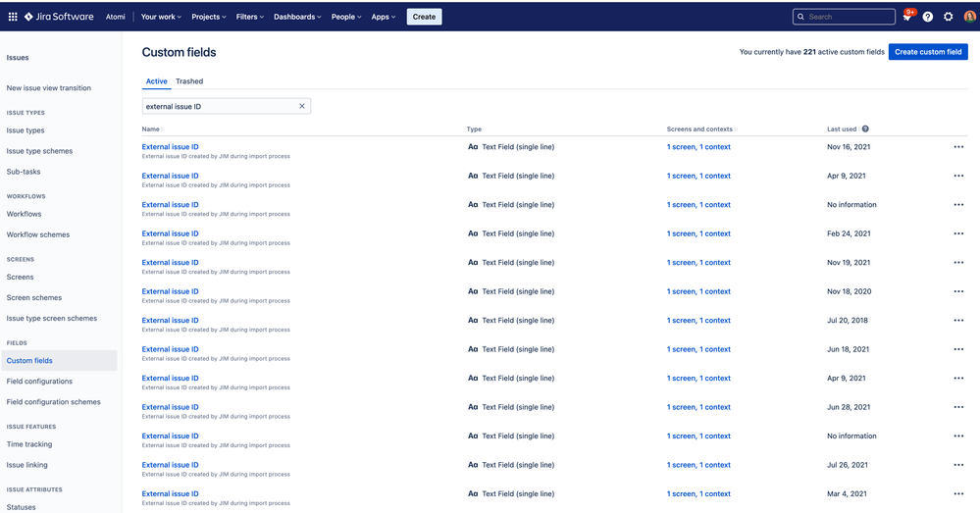Open Issue linking in sidebar
The width and height of the screenshot is (980, 513).
point(26,465)
